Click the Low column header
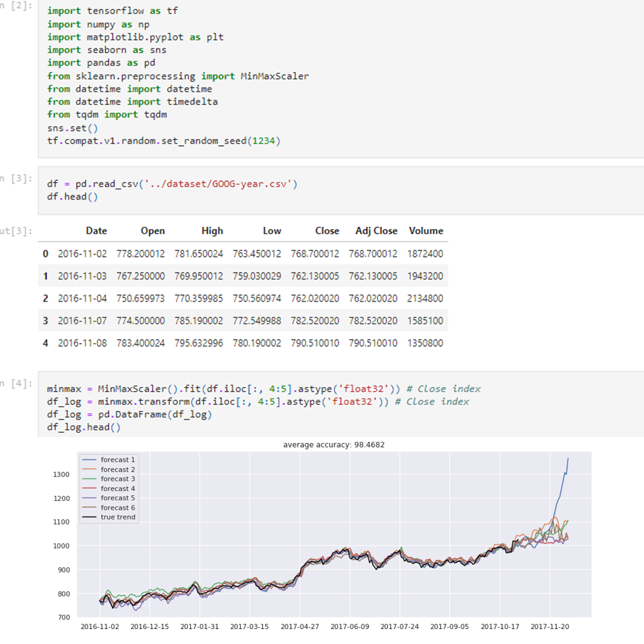Screen dimensions: 644x644 click(x=273, y=231)
